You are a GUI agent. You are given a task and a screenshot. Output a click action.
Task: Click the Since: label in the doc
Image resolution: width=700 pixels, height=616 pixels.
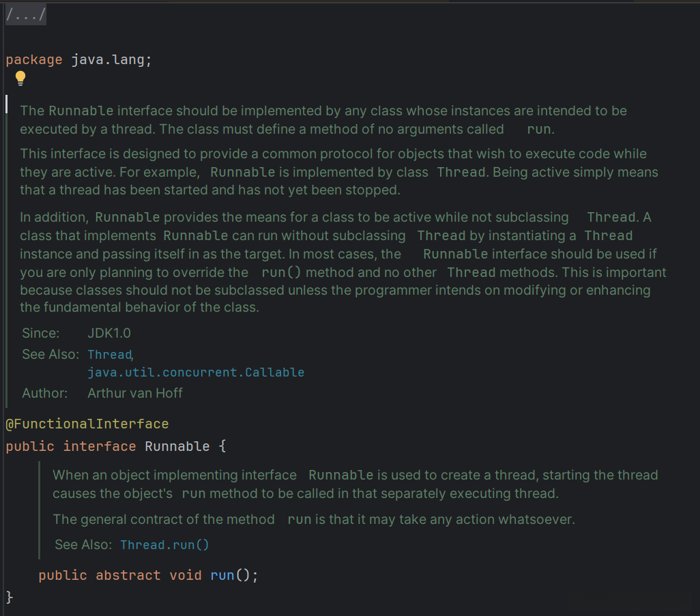pos(41,334)
